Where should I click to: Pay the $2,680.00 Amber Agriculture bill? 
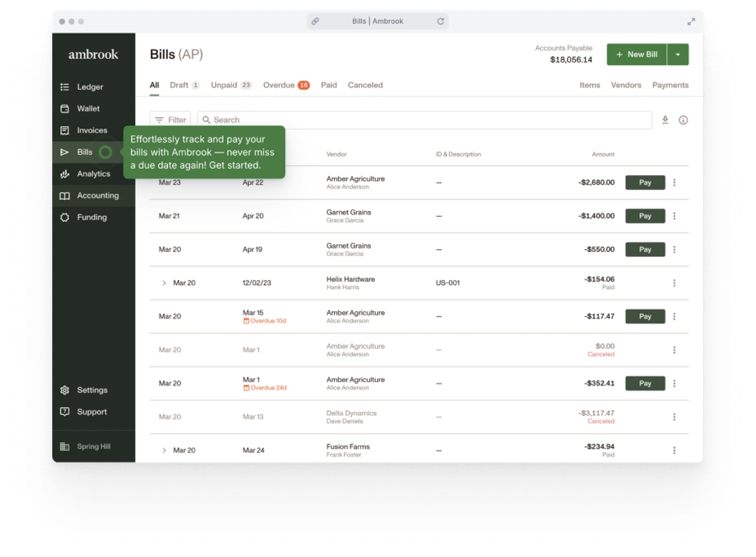645,182
